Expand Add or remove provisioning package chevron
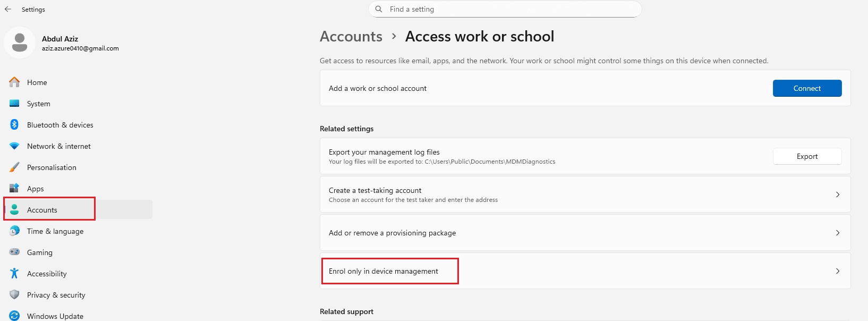 click(x=837, y=233)
